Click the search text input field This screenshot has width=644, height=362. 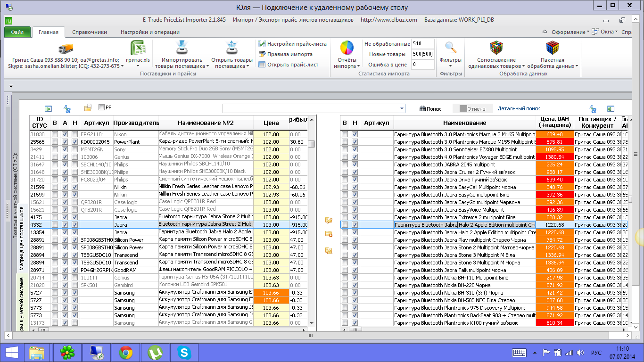(311, 109)
